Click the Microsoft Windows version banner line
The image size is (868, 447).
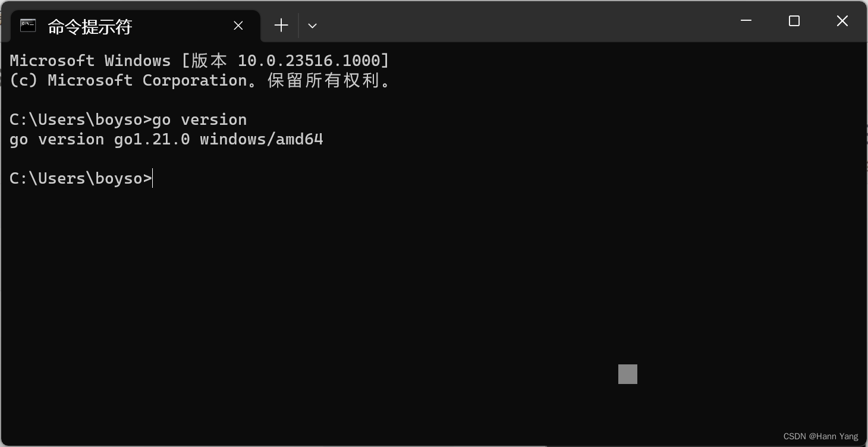[x=199, y=60]
